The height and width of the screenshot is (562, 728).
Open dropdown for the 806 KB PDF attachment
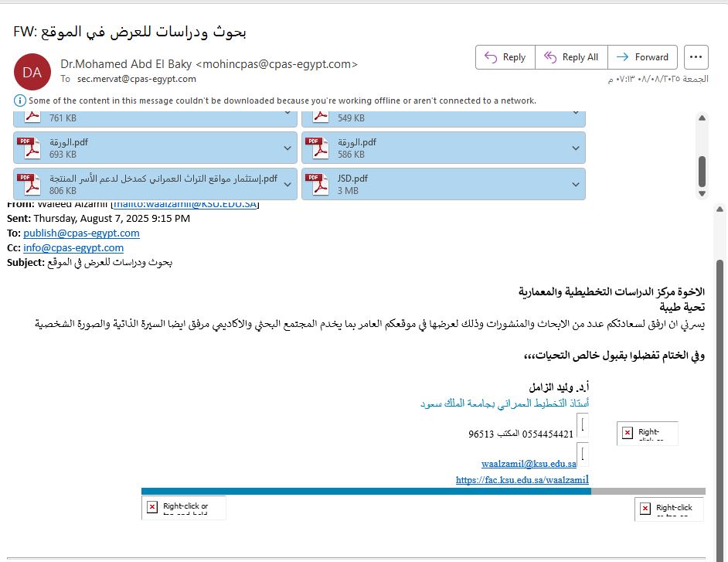pos(287,184)
